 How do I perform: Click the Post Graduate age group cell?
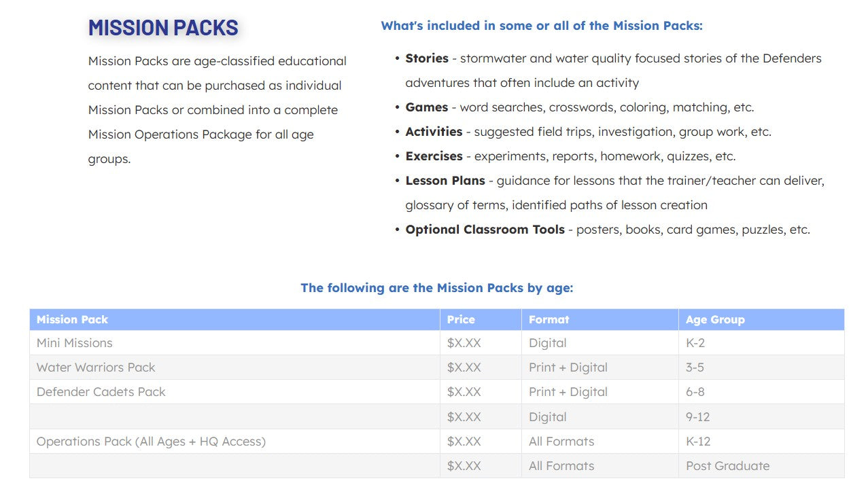pos(727,466)
